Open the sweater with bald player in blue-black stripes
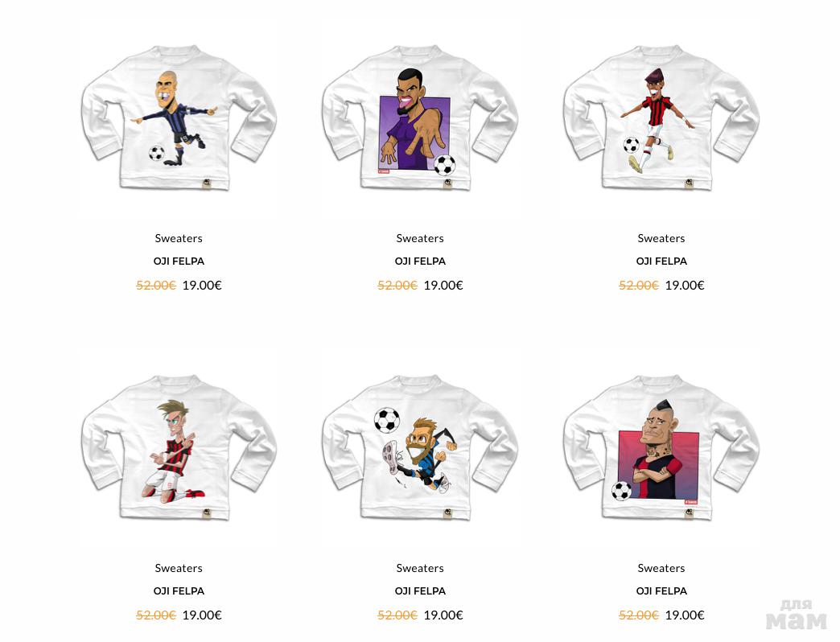 tap(179, 121)
